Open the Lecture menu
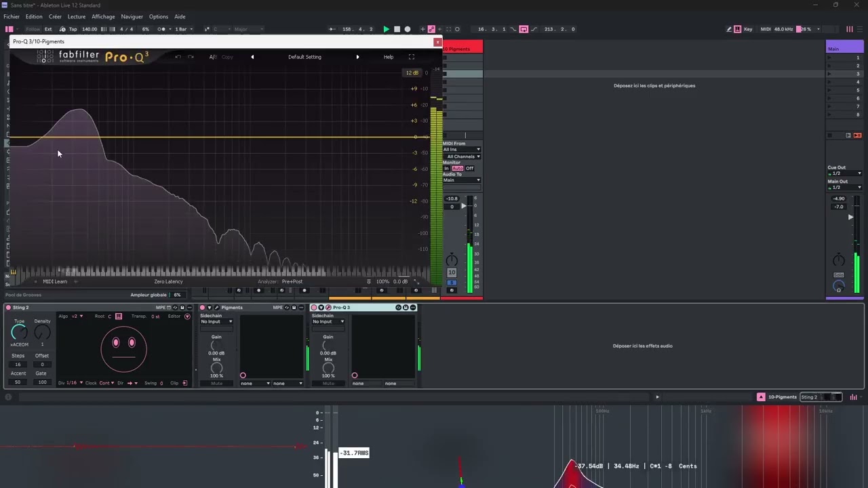This screenshot has height=488, width=868. click(x=77, y=16)
